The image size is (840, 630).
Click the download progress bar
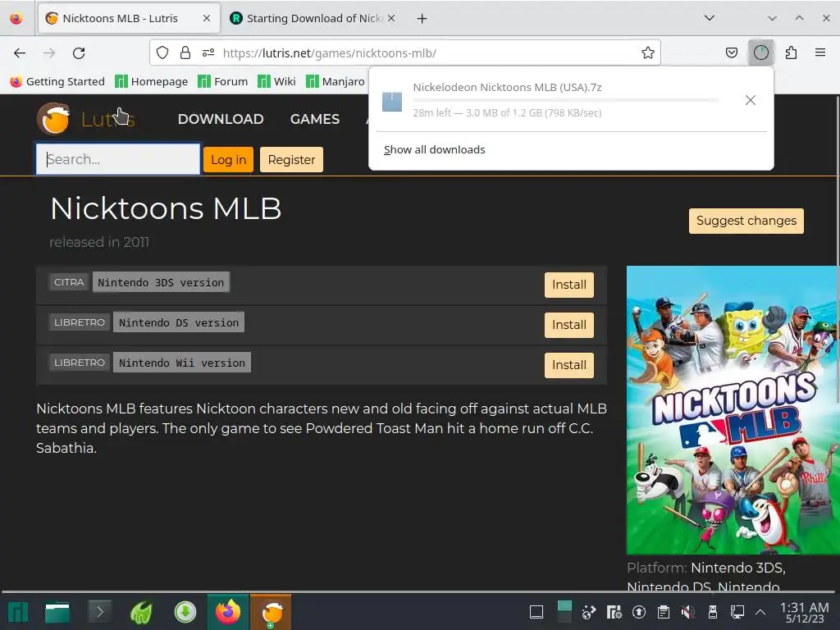(565, 100)
